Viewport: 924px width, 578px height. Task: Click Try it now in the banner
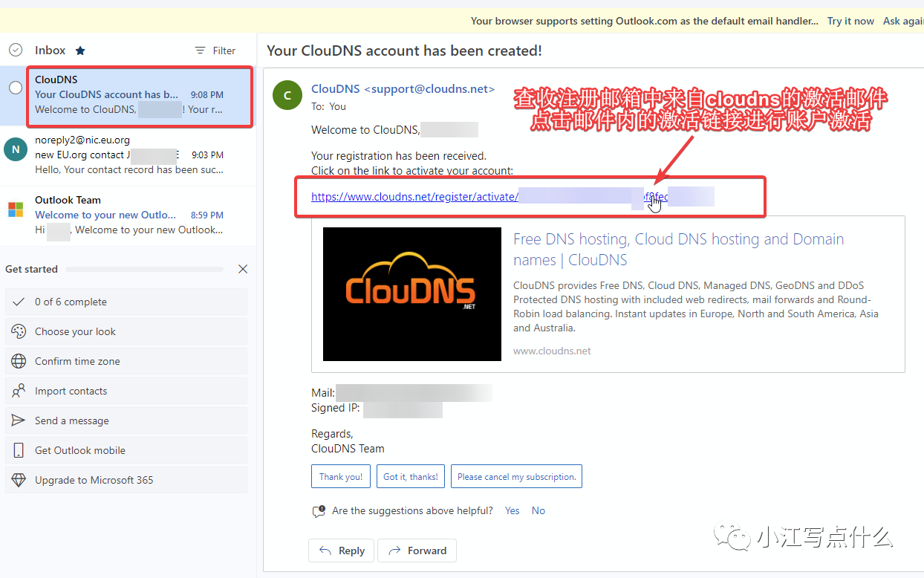[850, 21]
